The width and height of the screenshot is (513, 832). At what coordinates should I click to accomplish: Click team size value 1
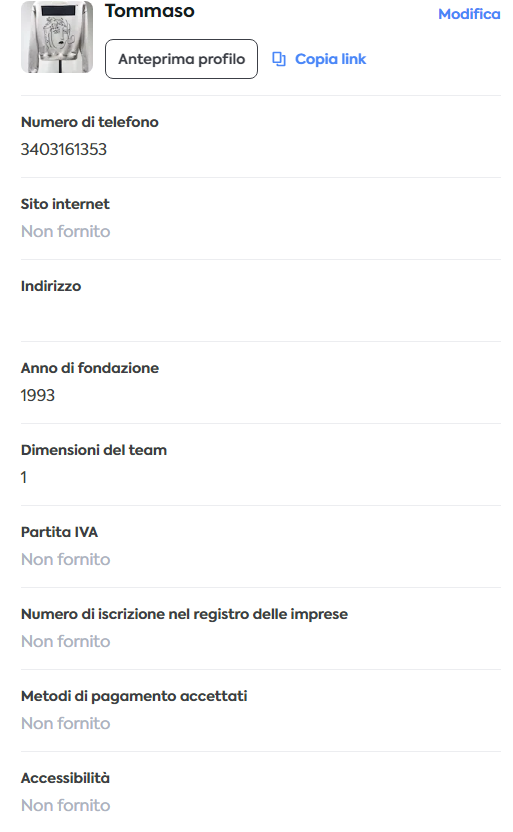[x=24, y=478]
